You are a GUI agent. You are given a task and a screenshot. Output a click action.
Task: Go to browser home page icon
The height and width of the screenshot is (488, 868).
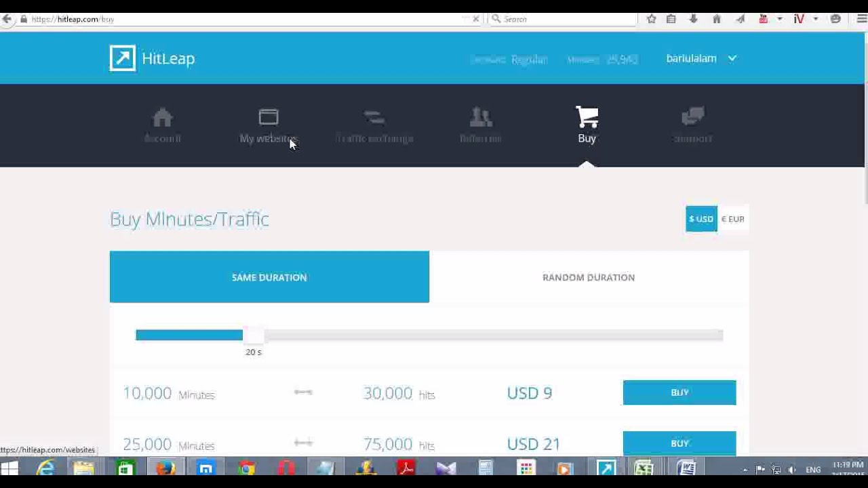click(717, 19)
